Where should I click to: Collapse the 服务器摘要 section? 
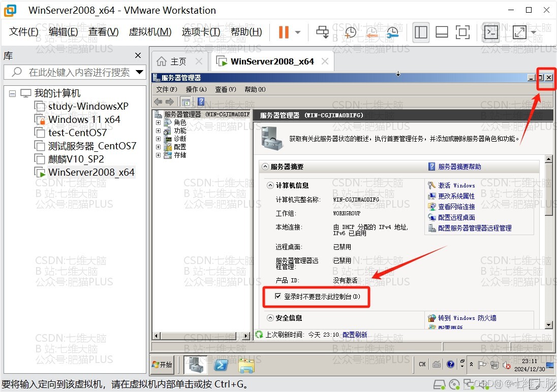pyautogui.click(x=265, y=167)
